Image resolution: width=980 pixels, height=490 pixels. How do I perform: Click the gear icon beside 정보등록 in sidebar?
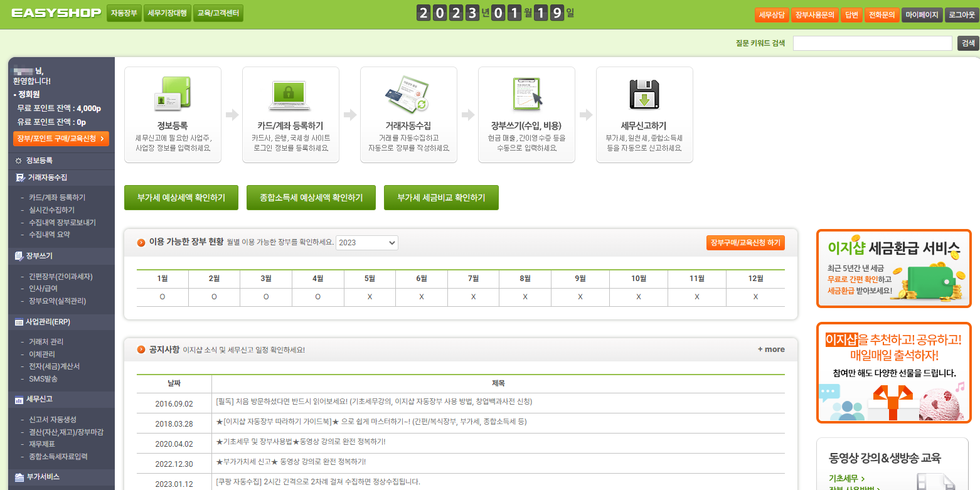click(18, 161)
